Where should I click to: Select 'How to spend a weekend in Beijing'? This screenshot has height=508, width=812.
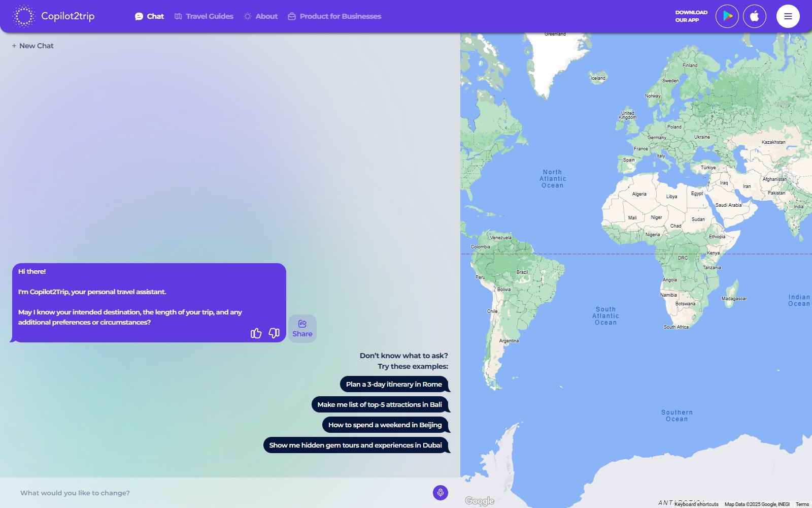[385, 425]
